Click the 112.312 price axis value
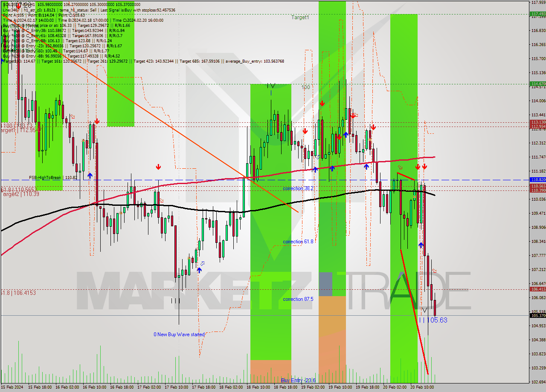546x392 pixels. [538, 143]
